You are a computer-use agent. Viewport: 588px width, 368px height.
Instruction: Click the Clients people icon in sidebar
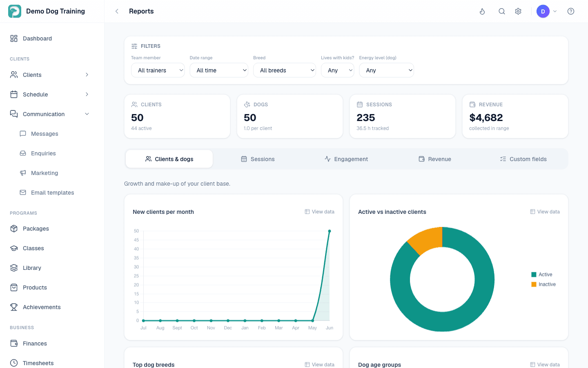14,75
